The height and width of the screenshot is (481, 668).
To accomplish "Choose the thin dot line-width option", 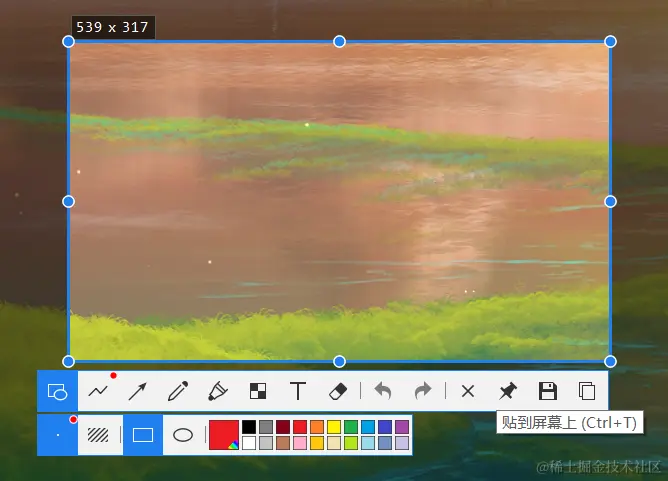I will click(x=58, y=435).
